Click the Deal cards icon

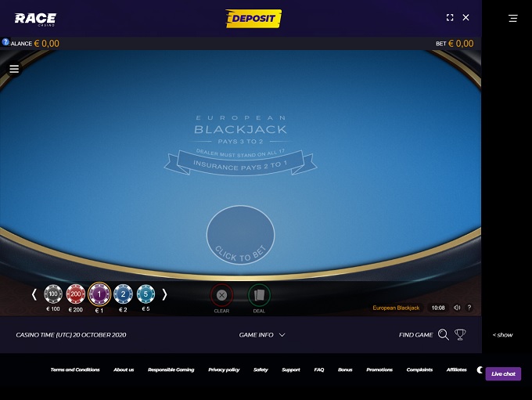pyautogui.click(x=259, y=295)
